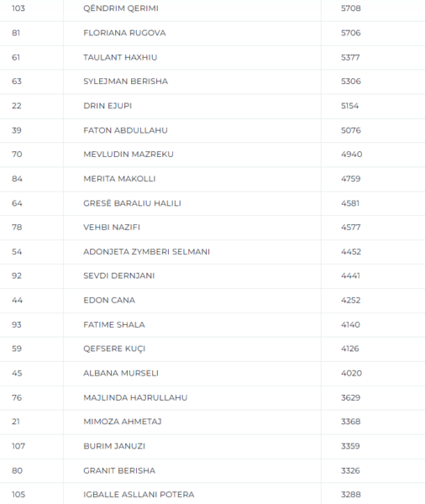The image size is (425, 504).
Task: Click FATIME SHALA vote count 4140
Action: coord(350,324)
